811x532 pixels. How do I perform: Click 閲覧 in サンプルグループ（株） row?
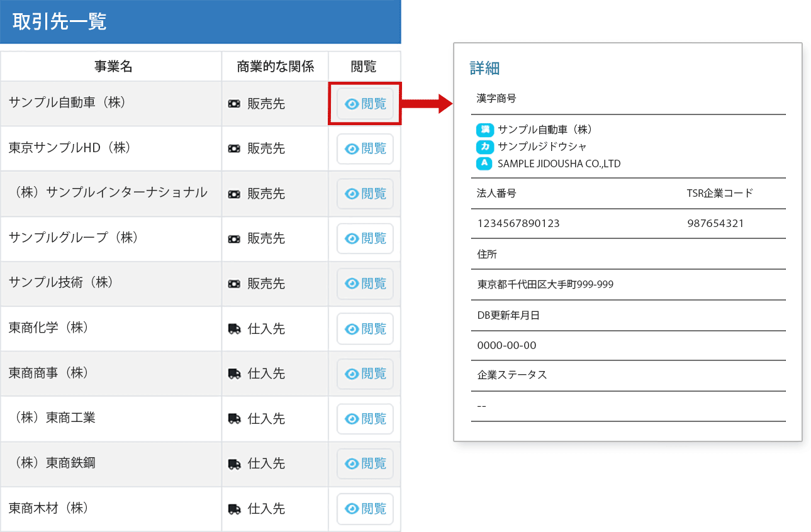click(365, 239)
